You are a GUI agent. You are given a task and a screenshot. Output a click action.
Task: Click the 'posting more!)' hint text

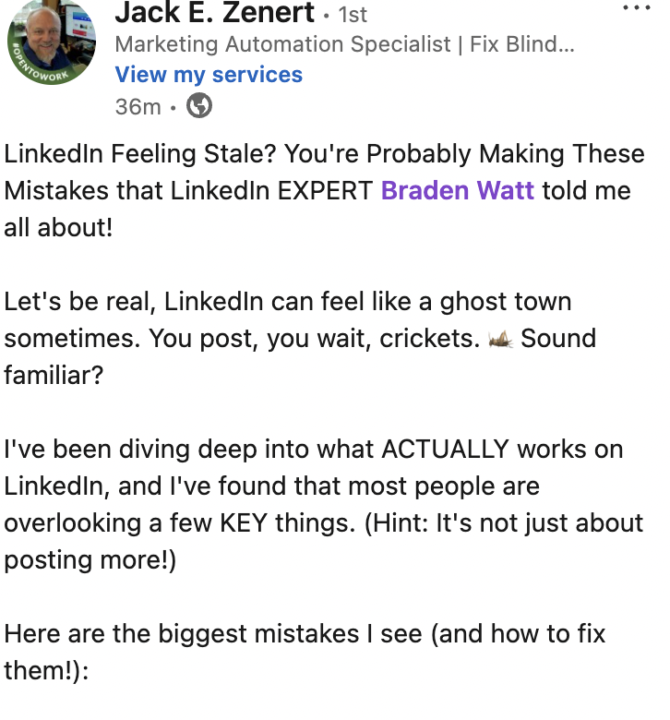[90, 560]
